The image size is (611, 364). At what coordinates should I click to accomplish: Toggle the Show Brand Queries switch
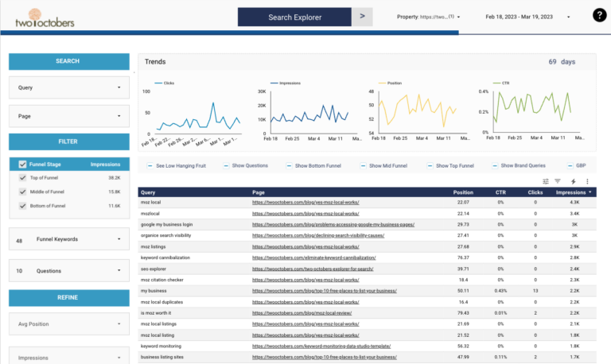495,166
